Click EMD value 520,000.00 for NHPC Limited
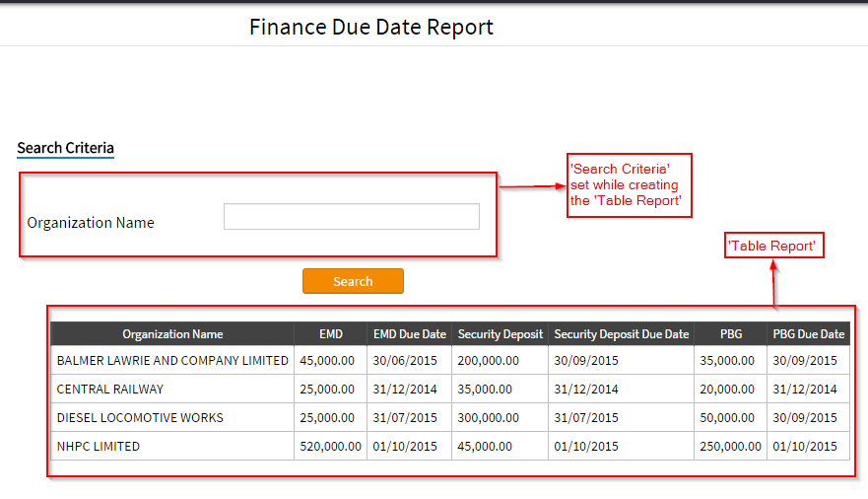Image resolution: width=868 pixels, height=499 pixels. 330,446
